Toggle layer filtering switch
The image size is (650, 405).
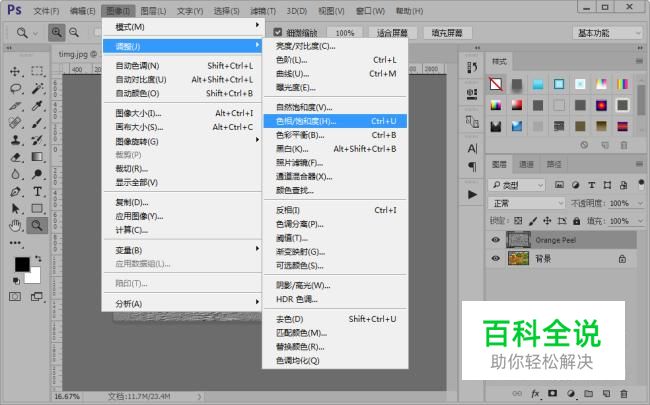pos(641,184)
